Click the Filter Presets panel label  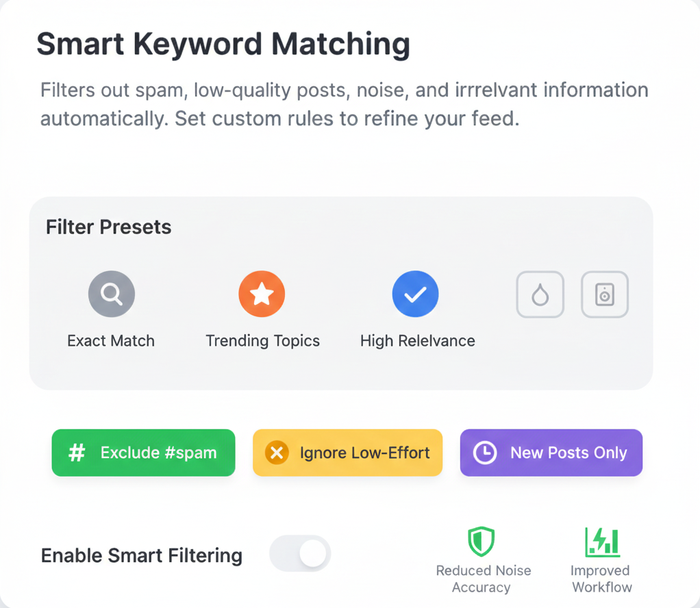point(108,227)
